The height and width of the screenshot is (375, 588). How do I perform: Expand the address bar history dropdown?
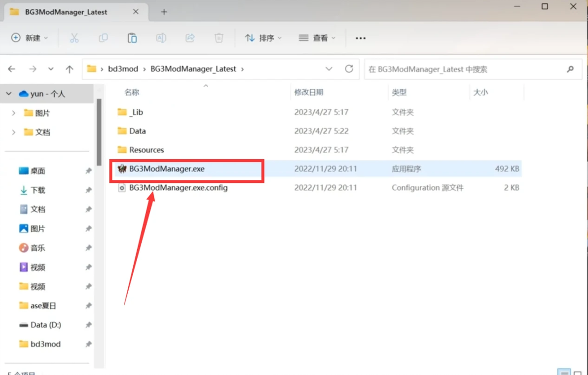point(329,69)
